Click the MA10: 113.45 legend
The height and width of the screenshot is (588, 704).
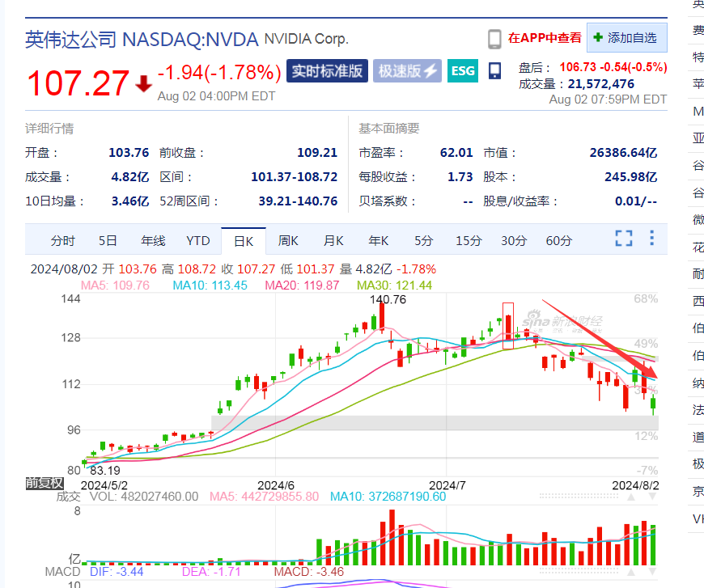(210, 286)
